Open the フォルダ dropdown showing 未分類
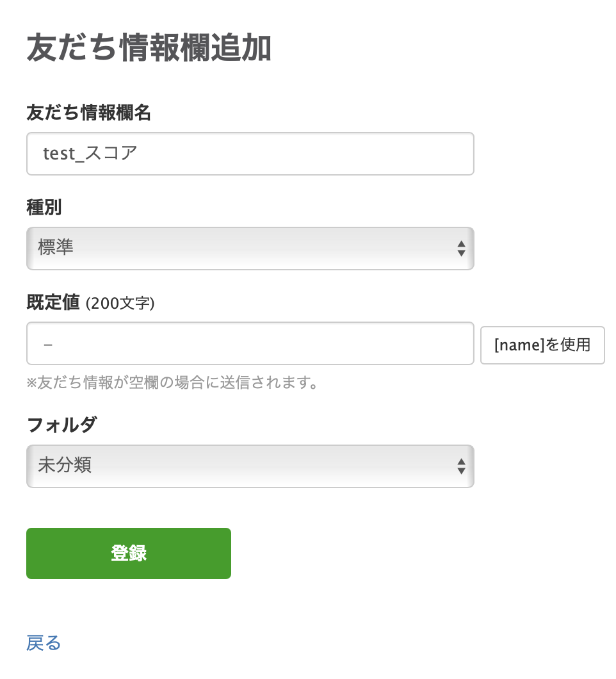This screenshot has width=616, height=679. pyautogui.click(x=250, y=466)
